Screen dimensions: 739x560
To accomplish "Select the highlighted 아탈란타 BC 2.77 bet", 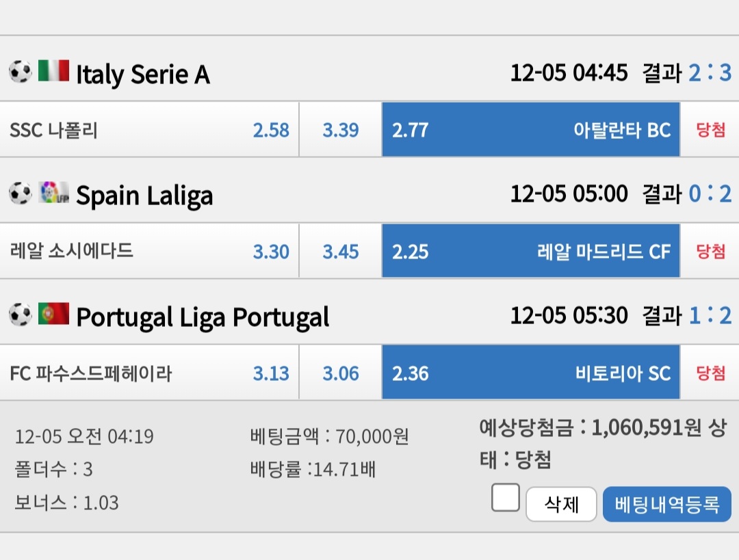I will [x=531, y=129].
